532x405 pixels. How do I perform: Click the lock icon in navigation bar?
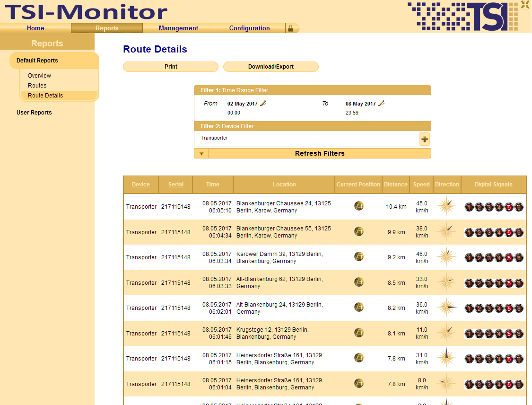tap(290, 28)
